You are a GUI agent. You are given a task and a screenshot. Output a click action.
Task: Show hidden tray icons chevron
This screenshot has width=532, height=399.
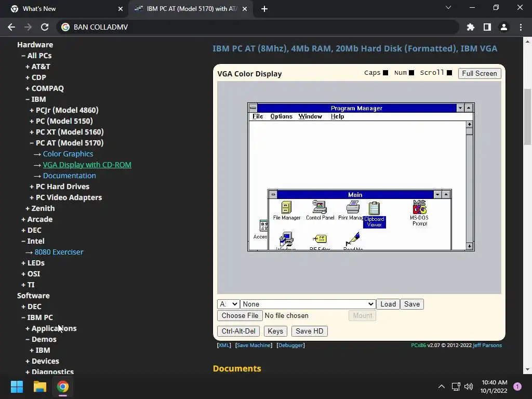pos(442,387)
